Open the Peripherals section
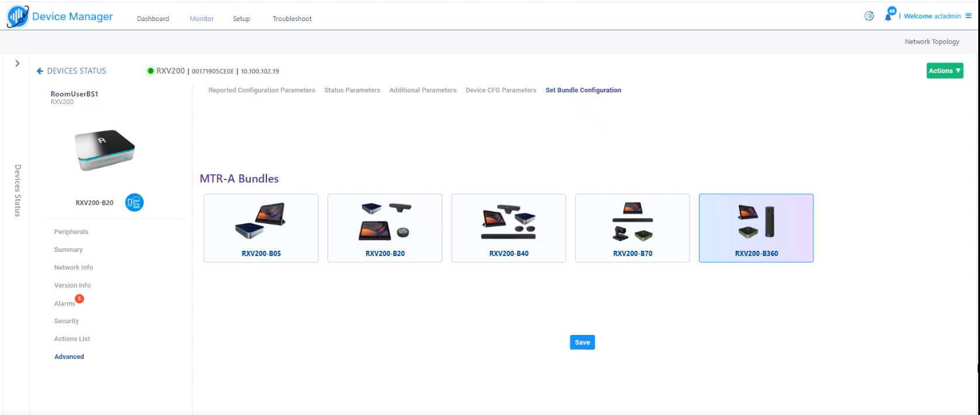Screen dimensions: 980x415 tap(71, 231)
